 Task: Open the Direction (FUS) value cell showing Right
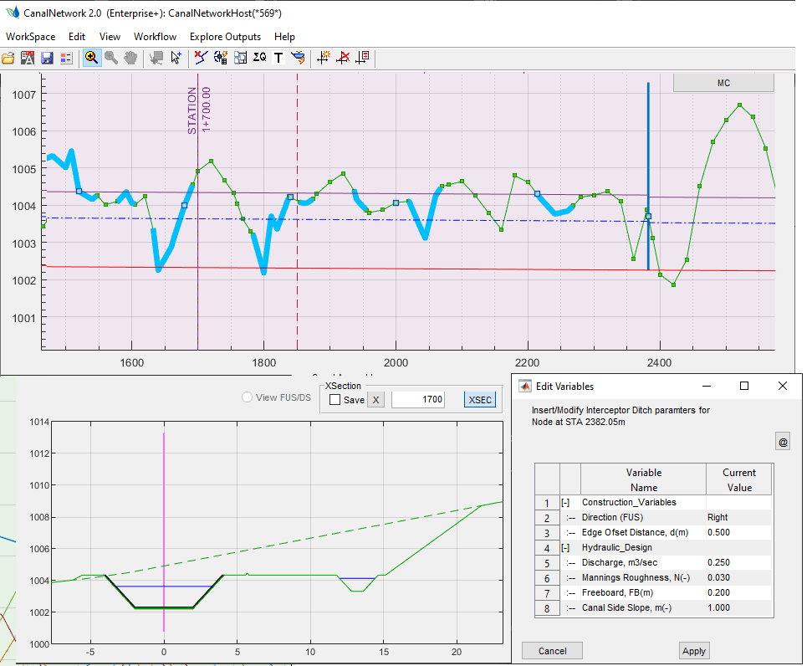coord(738,517)
